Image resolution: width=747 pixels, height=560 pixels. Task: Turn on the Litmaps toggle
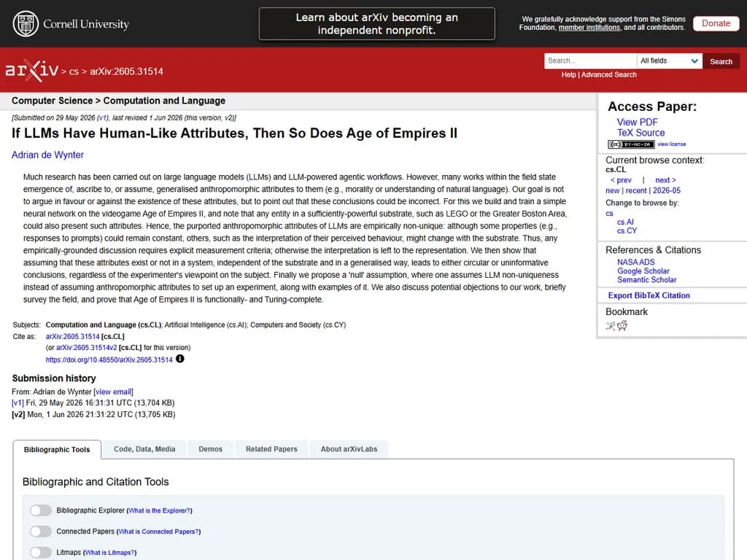41,553
